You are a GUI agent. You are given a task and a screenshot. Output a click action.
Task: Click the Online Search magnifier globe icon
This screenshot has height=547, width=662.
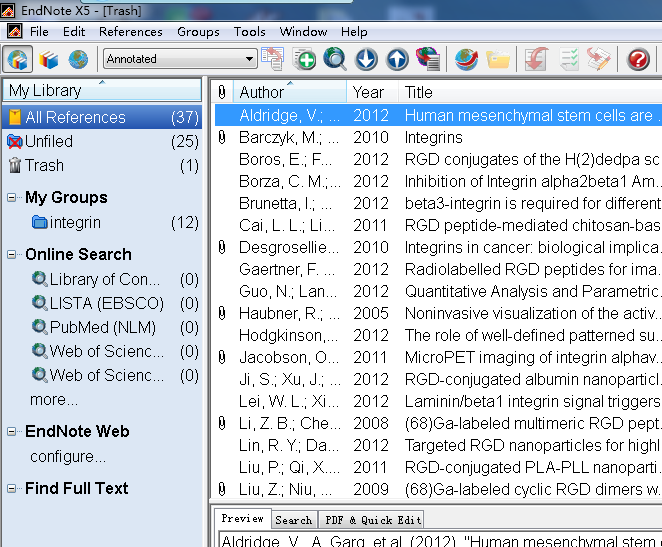tap(335, 59)
